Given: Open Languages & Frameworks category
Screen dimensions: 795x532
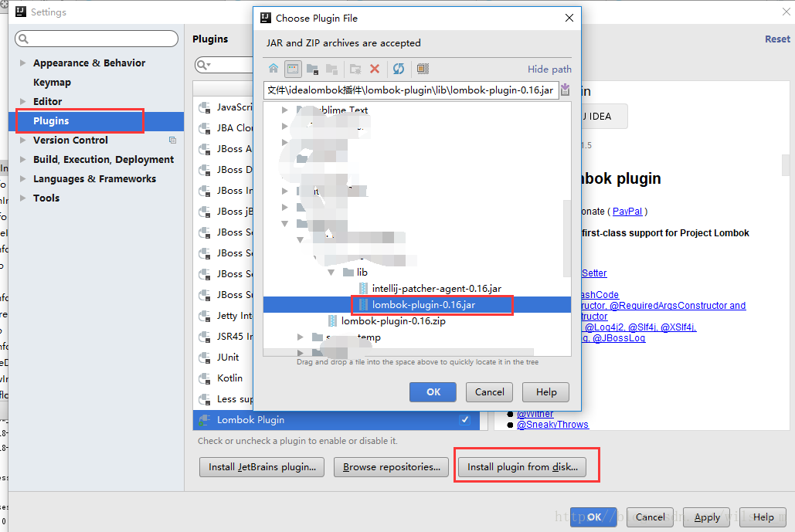Looking at the screenshot, I should (x=94, y=179).
